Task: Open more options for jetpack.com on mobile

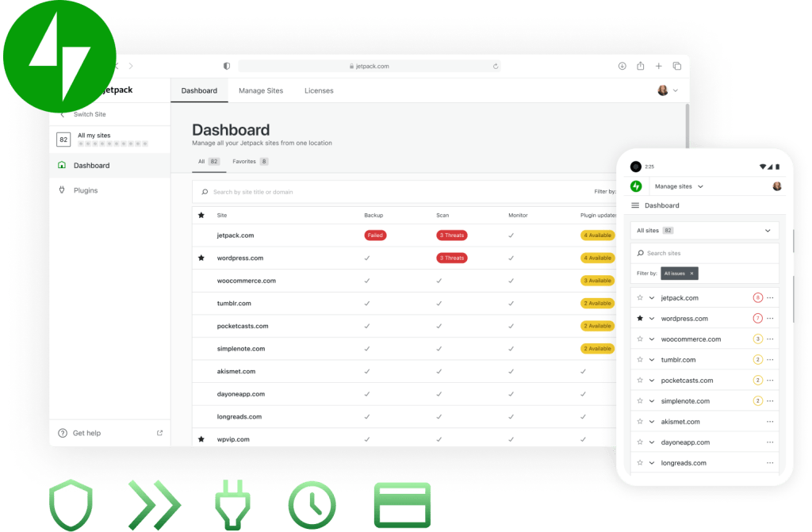Action: pos(770,298)
